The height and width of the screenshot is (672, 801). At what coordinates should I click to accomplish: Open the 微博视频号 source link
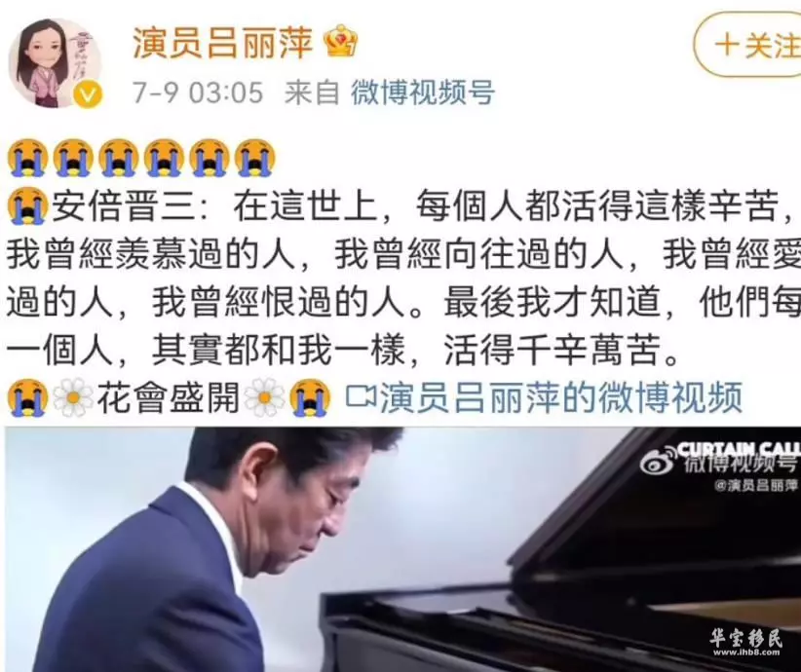click(x=423, y=93)
